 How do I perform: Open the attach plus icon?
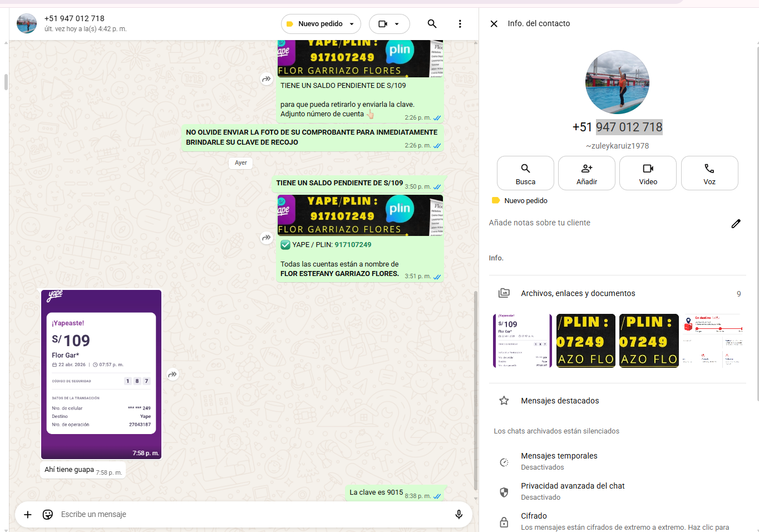coord(28,514)
